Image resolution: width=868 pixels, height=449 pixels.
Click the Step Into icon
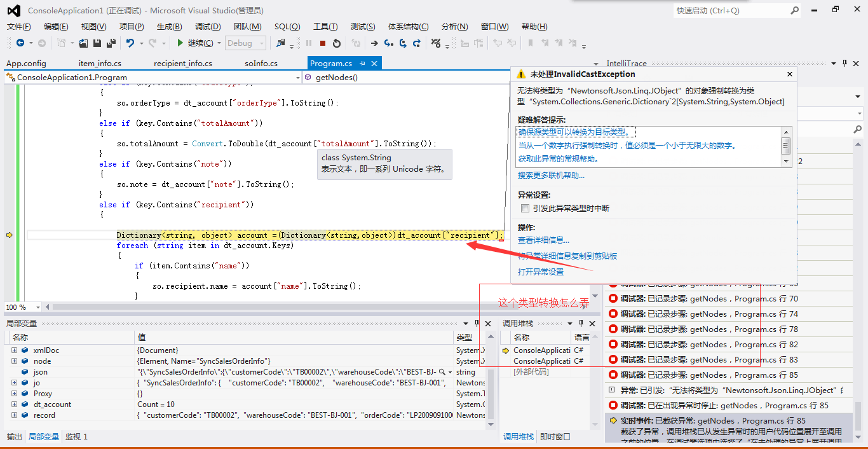[388, 43]
